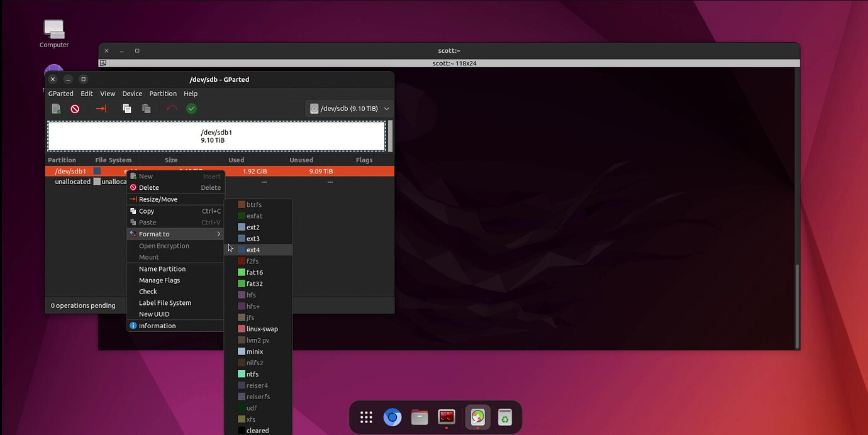Image resolution: width=868 pixels, height=435 pixels.
Task: Select ntfs as the format type
Action: [252, 375]
